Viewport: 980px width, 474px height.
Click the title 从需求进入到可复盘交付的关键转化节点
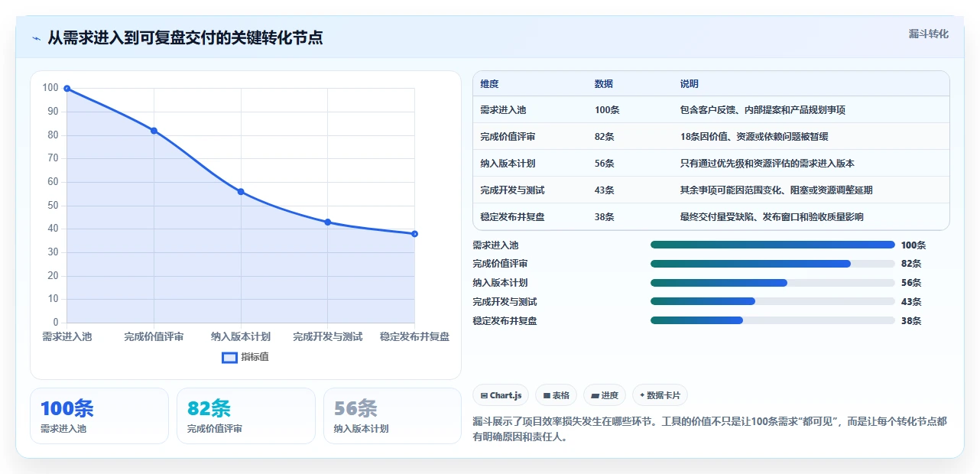coord(185,37)
